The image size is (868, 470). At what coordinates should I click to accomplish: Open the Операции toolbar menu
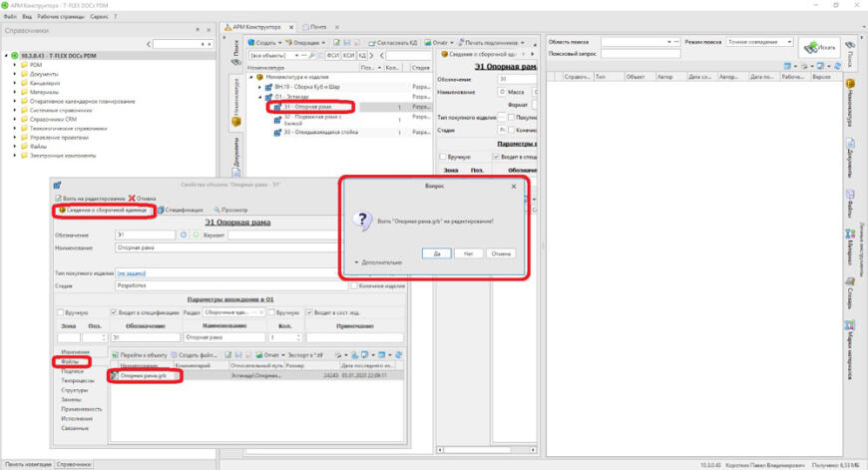click(305, 43)
